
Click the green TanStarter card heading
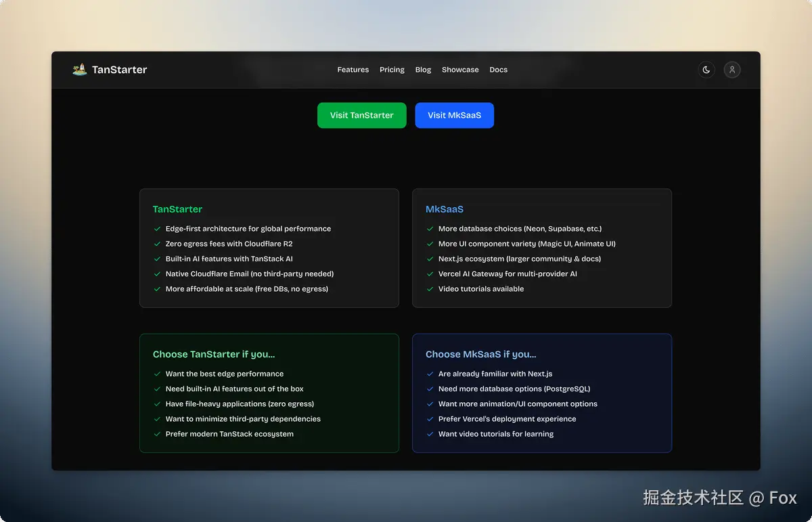(177, 209)
